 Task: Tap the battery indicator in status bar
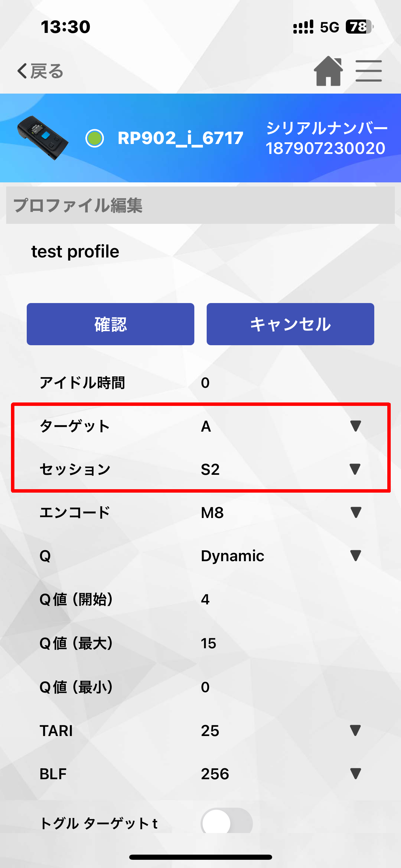[x=359, y=27]
